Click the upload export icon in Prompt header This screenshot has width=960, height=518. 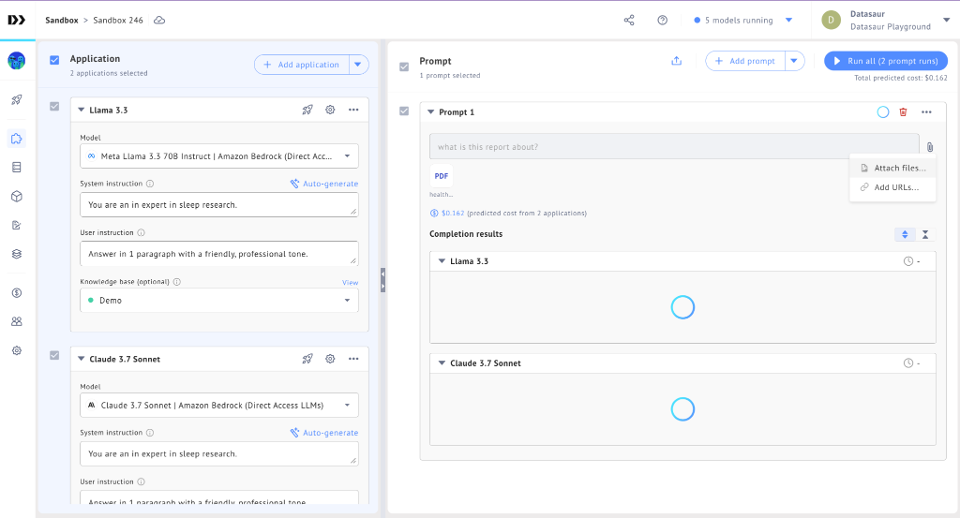(x=677, y=61)
